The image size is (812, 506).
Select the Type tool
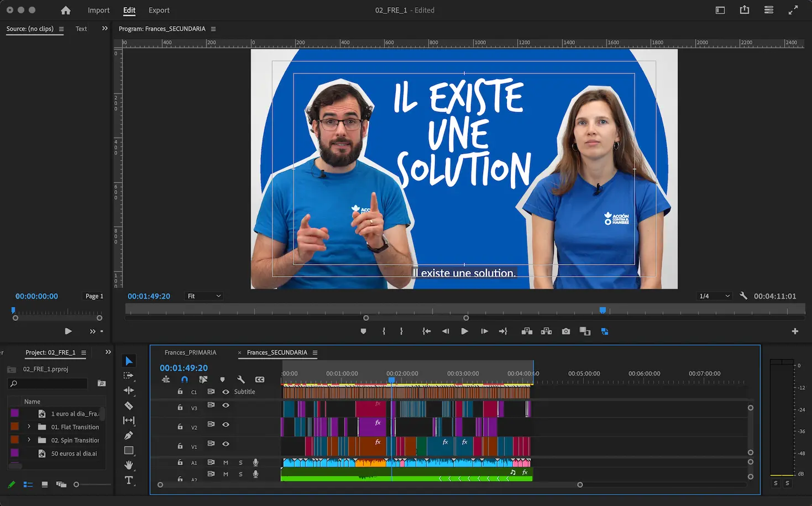[x=129, y=480]
